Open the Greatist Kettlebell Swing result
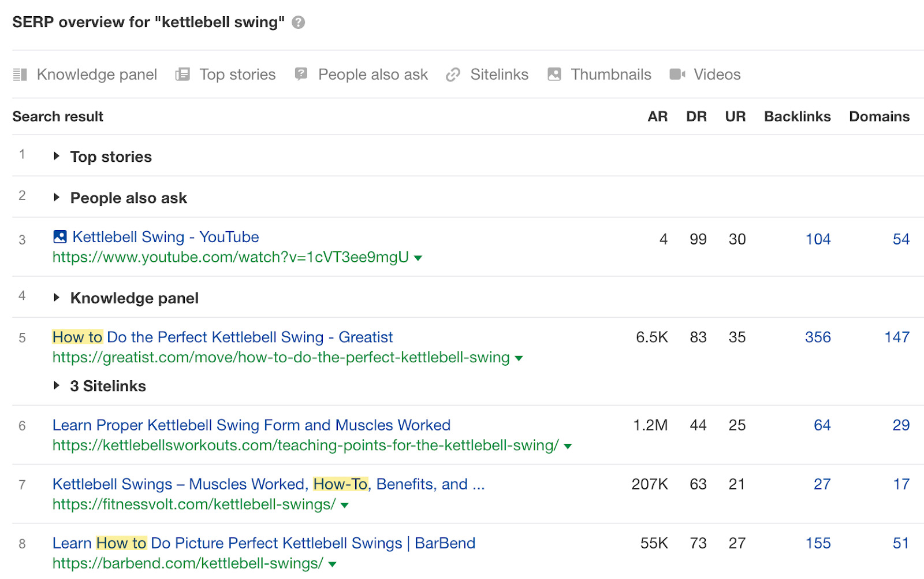The height and width of the screenshot is (579, 924). point(222,337)
